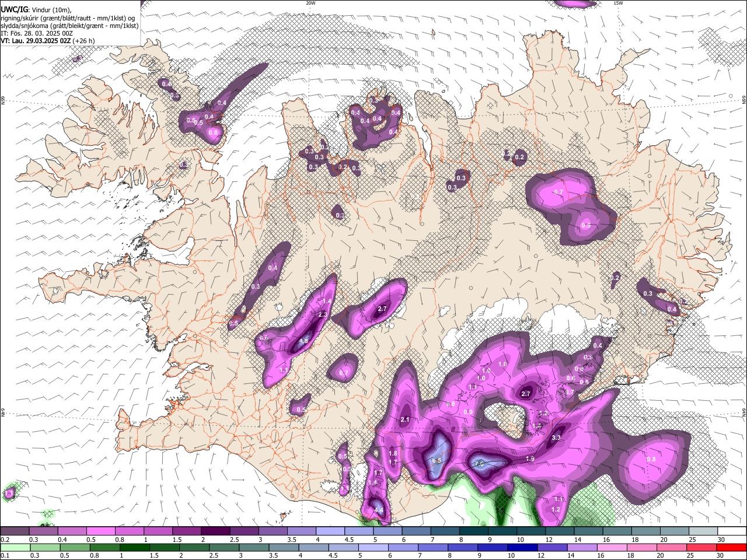747x560 pixels.
Task: Click the 15W longitude label at the top
Action: tap(618, 3)
